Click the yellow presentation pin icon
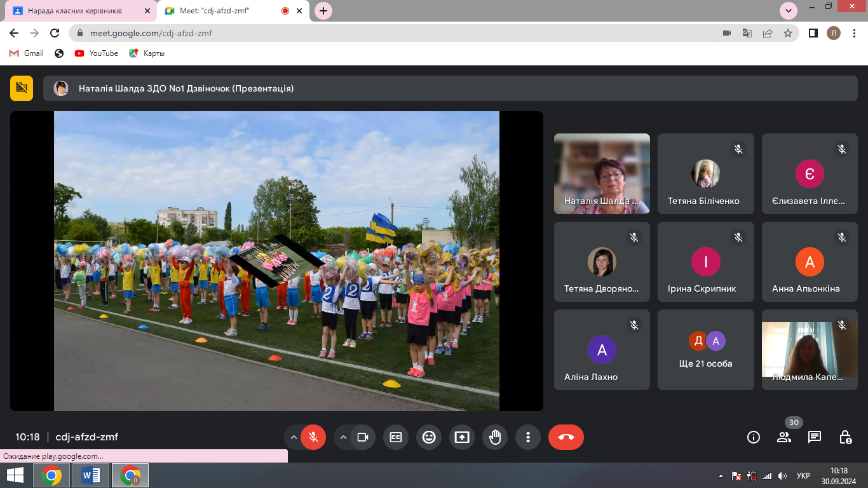The image size is (868, 488). 22,88
